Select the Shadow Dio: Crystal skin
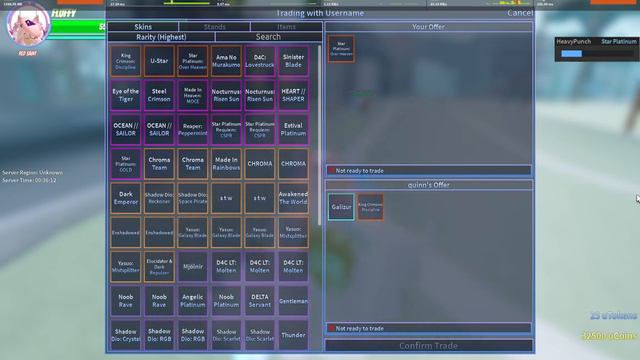 coord(125,335)
